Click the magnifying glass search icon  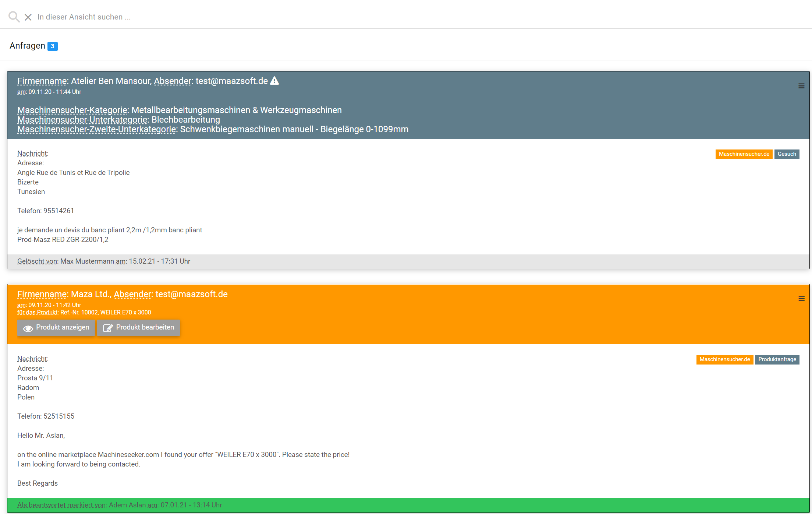click(14, 17)
